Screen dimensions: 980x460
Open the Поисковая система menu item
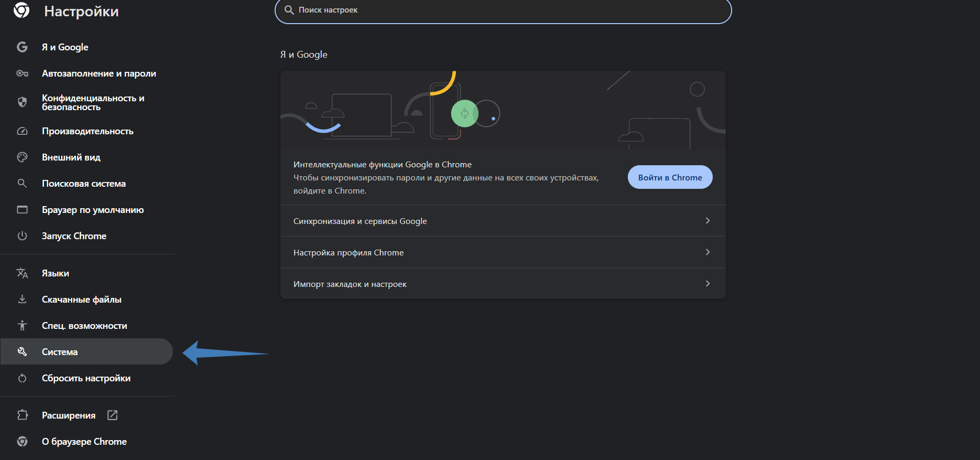click(x=84, y=184)
